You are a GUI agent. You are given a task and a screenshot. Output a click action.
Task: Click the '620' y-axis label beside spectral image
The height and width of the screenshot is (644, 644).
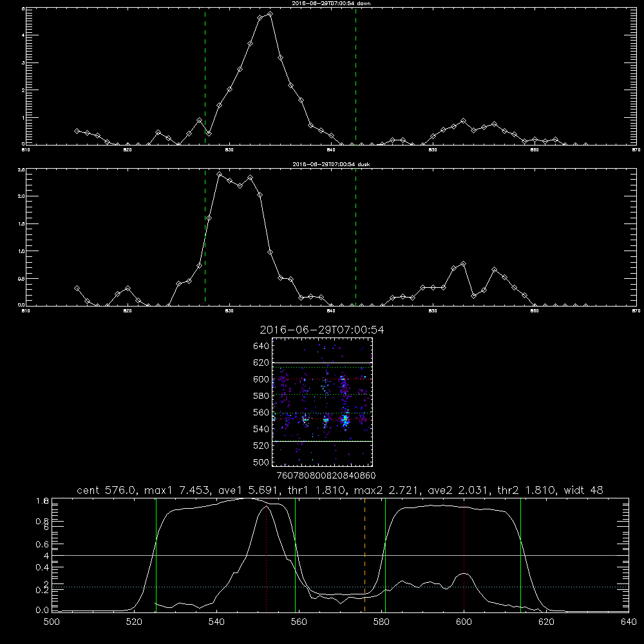pos(261,363)
